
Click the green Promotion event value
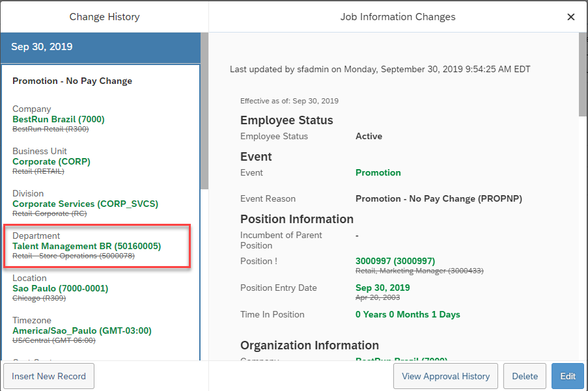pyautogui.click(x=378, y=172)
